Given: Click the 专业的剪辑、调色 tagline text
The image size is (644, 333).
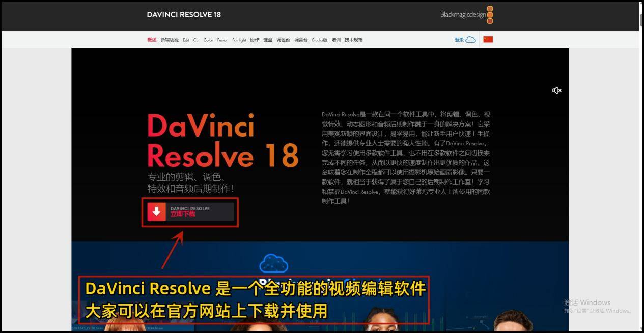Looking at the screenshot, I should tap(190, 183).
